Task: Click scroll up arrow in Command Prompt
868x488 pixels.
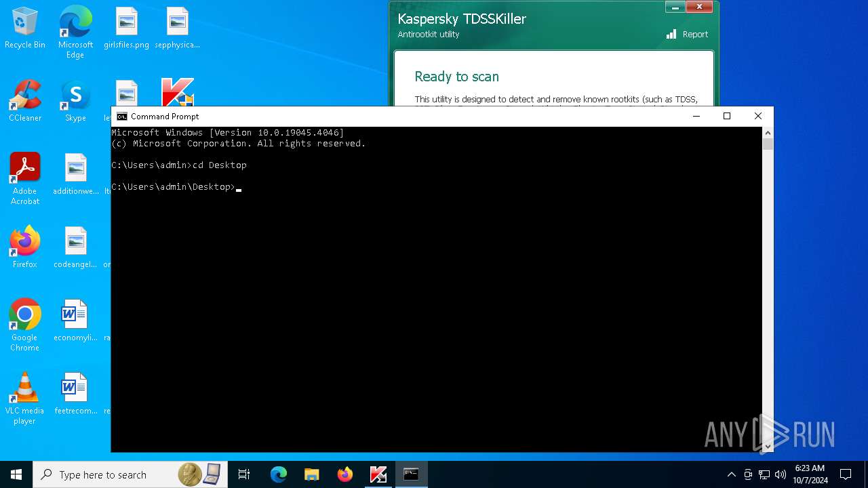Action: pos(768,133)
